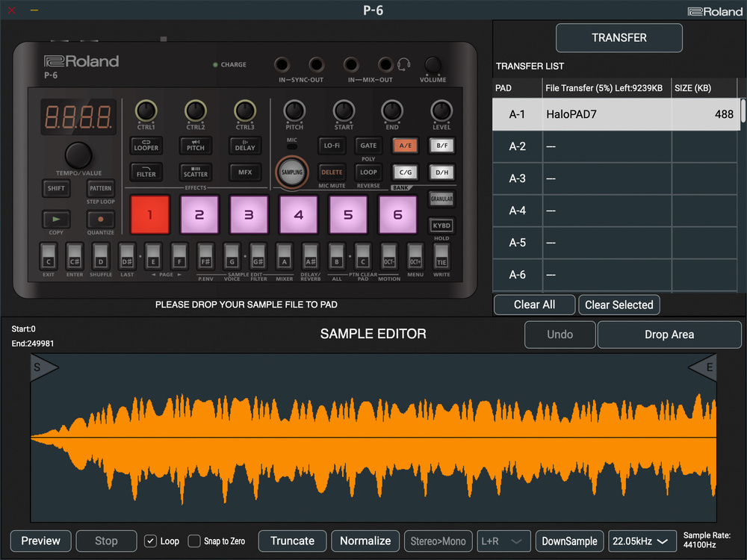Screen dimensions: 747x560
Task: Toggle the LO-Fi button
Action: pos(332,146)
